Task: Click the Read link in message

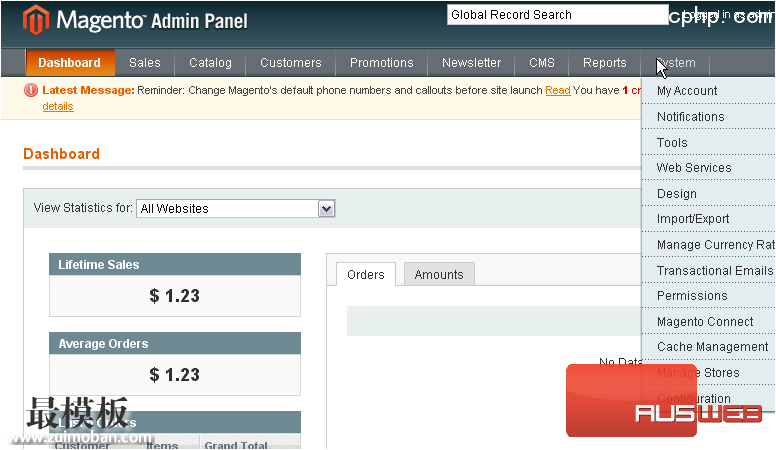Action: point(558,90)
